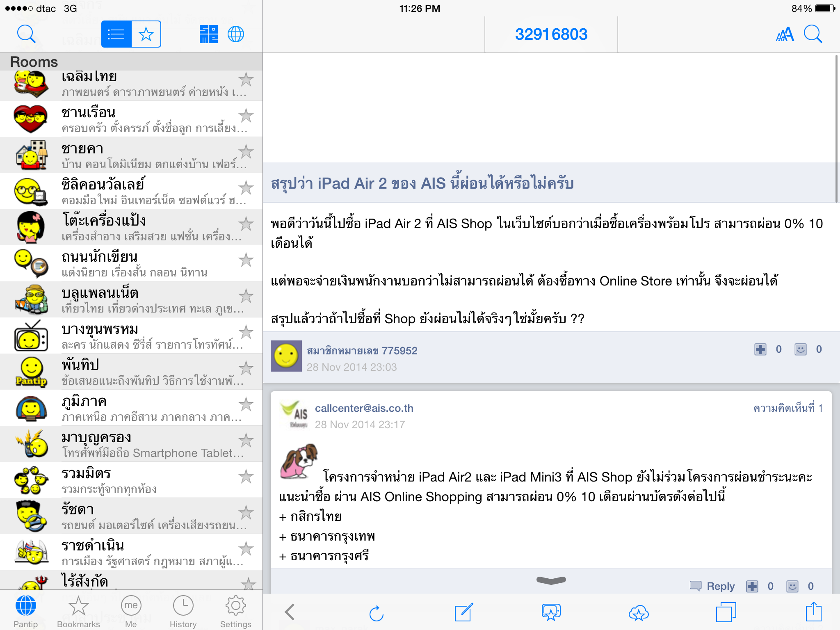
Task: Open the Bookmarks tab
Action: point(78,612)
